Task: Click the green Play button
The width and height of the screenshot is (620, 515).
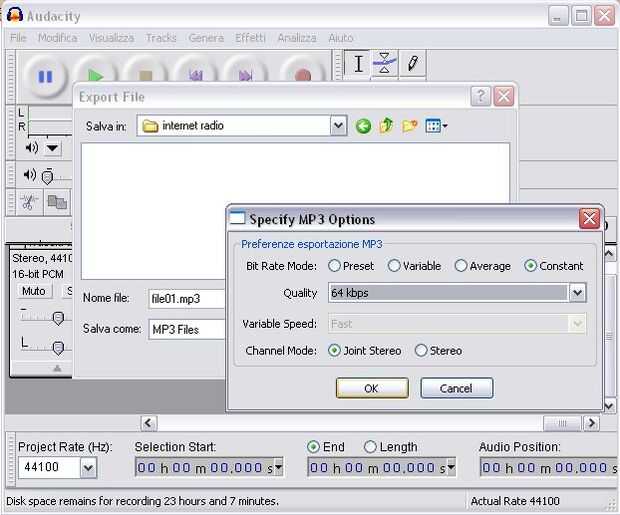Action: [x=95, y=70]
